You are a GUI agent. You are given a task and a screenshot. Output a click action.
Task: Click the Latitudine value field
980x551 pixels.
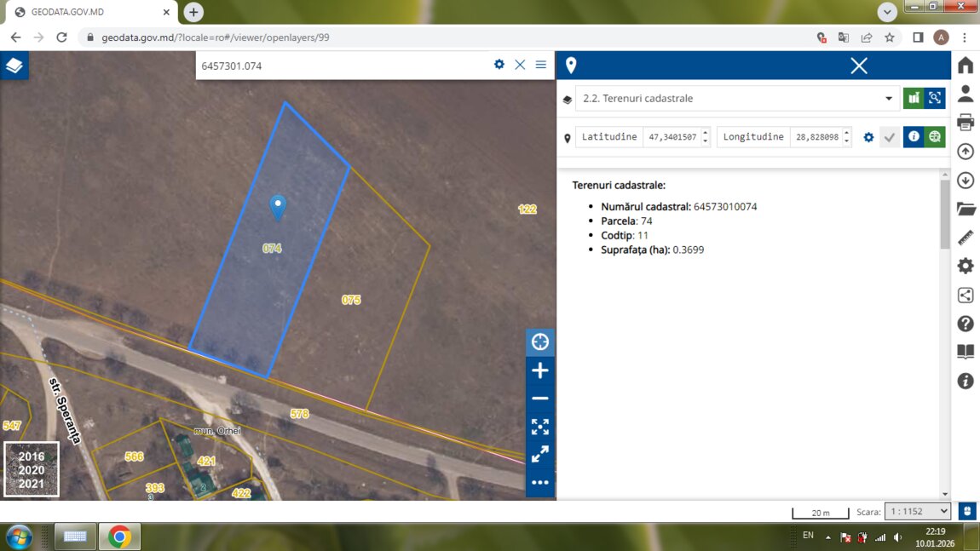coord(672,137)
